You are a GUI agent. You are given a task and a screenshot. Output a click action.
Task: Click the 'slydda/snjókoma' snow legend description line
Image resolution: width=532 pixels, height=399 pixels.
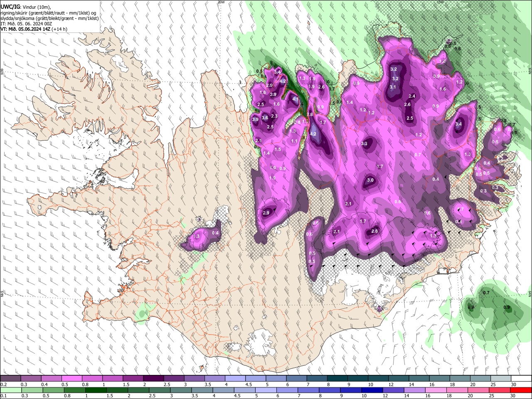point(49,18)
